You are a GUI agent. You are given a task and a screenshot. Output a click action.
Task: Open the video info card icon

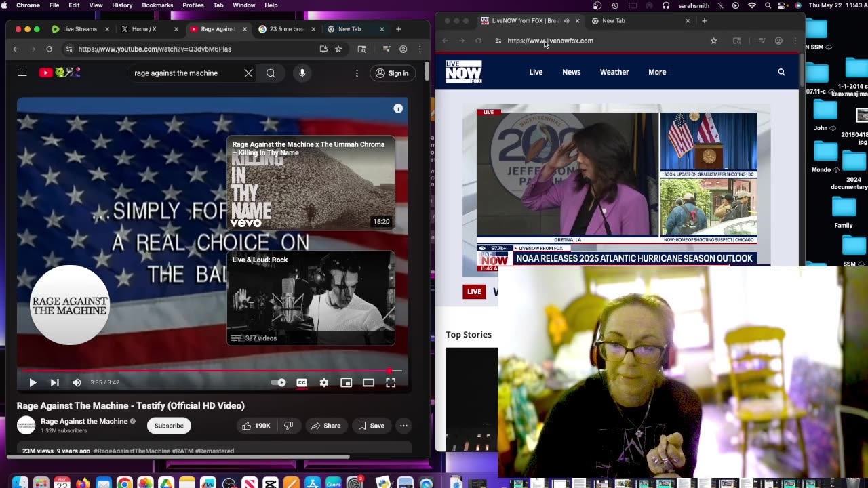(398, 108)
